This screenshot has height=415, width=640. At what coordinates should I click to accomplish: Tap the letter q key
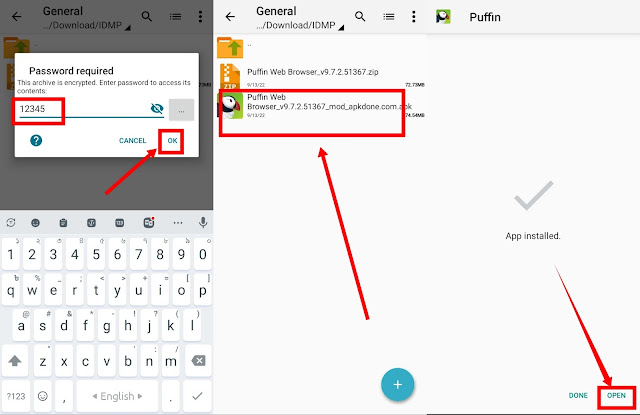tap(11, 291)
